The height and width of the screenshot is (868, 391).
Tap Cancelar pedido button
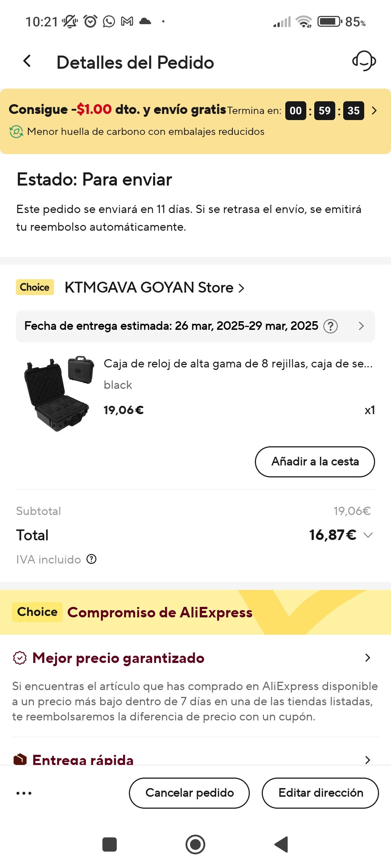(x=189, y=793)
